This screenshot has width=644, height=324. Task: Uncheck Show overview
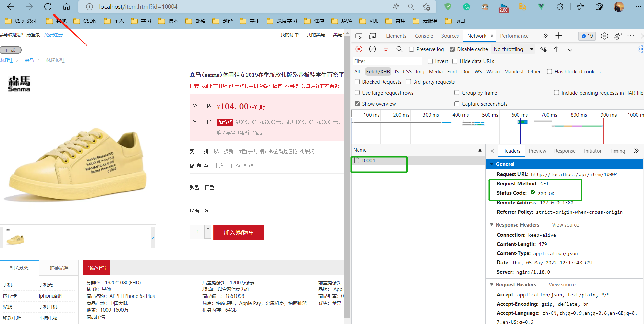point(357,104)
